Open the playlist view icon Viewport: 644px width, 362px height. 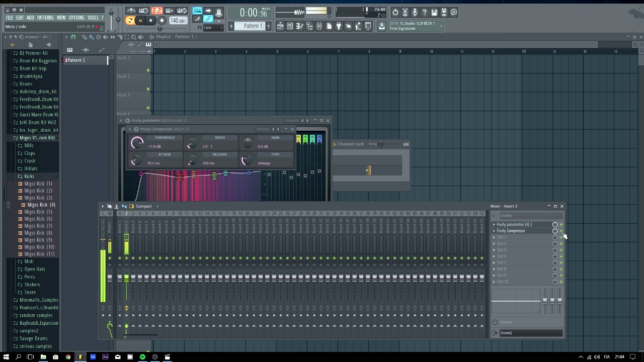280,26
